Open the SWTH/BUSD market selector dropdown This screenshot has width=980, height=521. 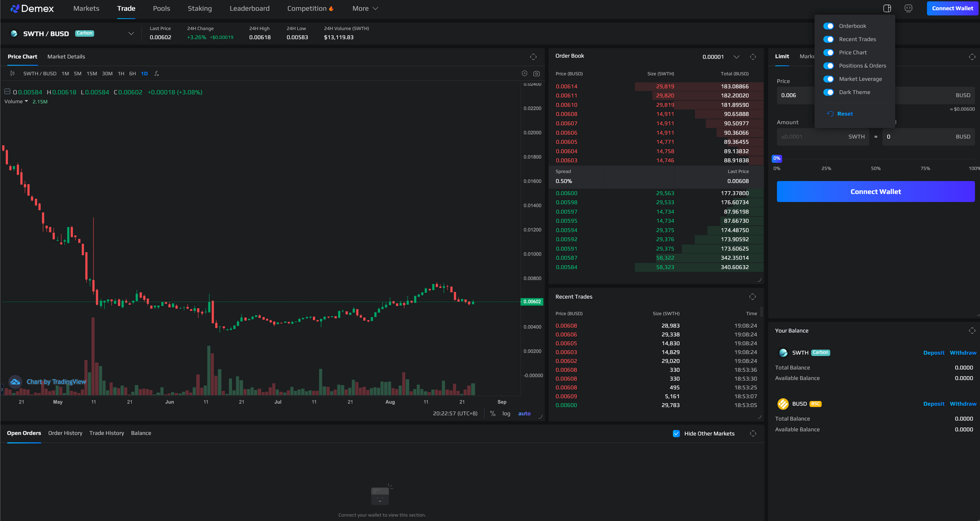point(131,33)
